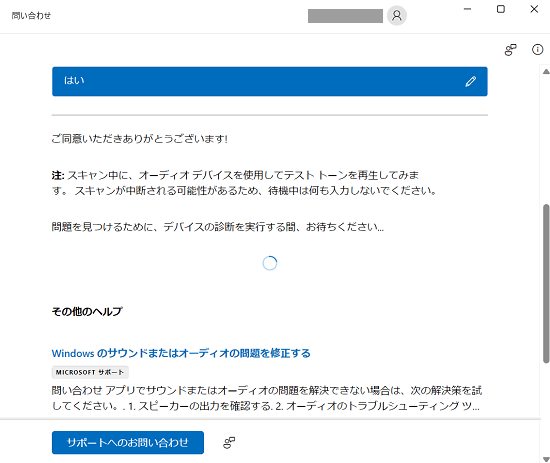Click the scrollbar up arrow

point(546,72)
